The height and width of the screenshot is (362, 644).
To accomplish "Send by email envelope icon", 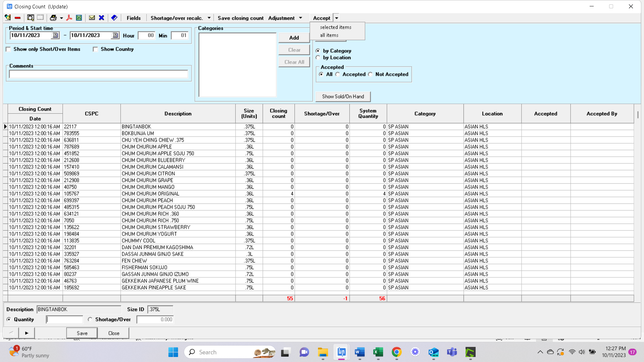I will click(x=92, y=18).
